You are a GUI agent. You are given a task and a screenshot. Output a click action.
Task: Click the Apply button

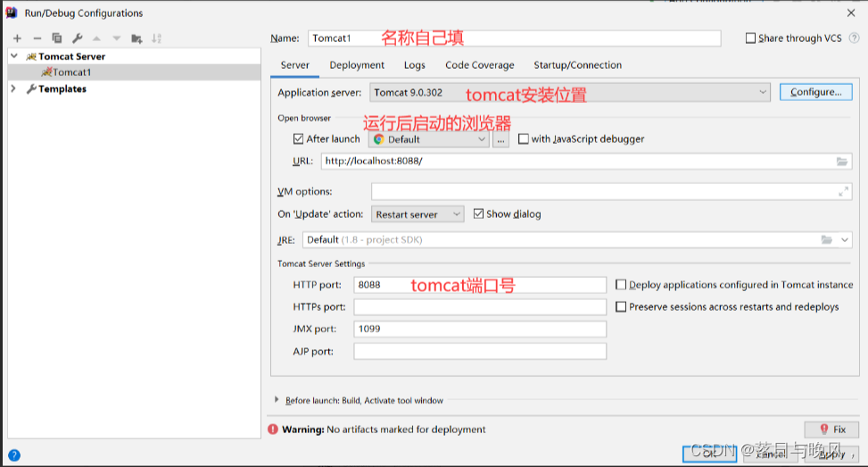point(832,454)
